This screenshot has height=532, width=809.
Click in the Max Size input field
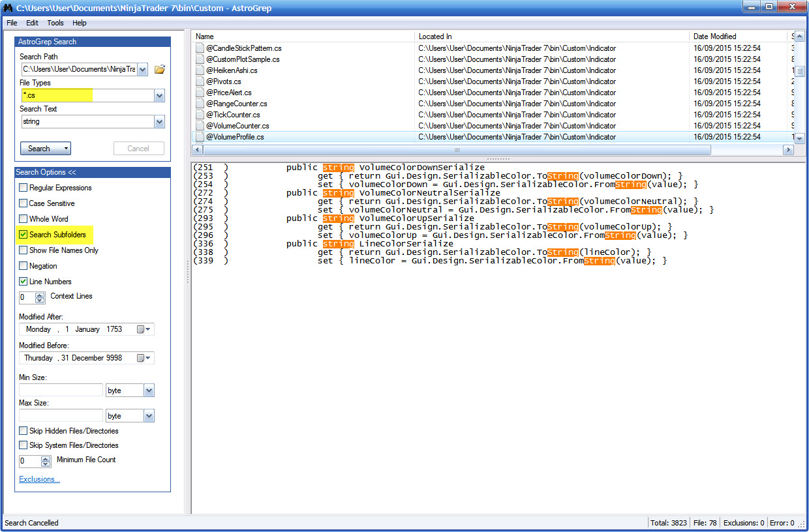tap(61, 415)
